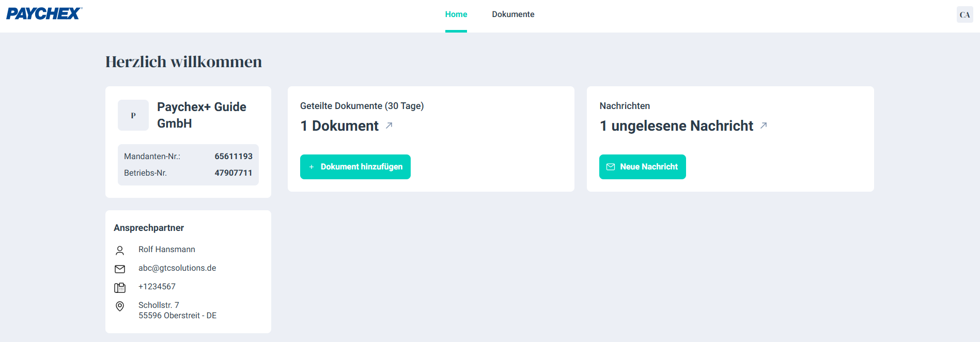Open the CA user avatar menu
980x342 pixels.
point(965,14)
